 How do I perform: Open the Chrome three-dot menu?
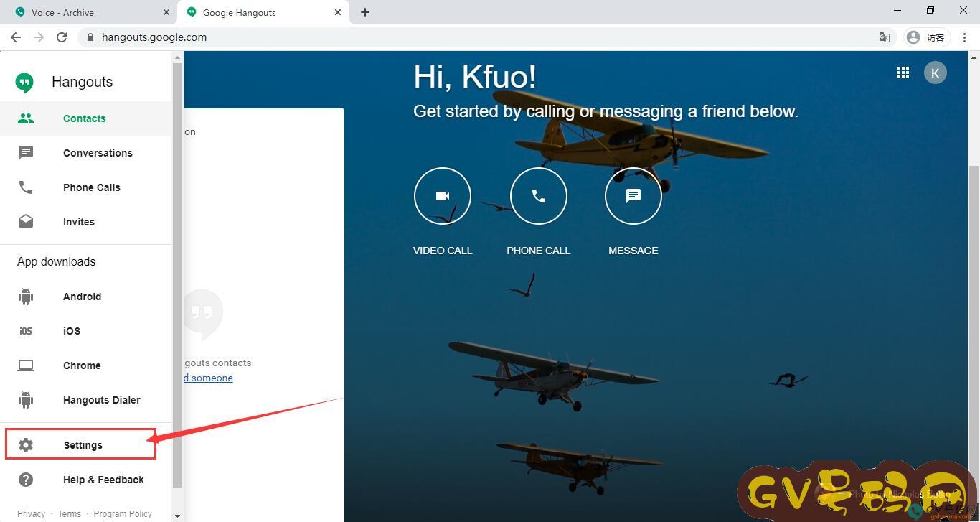point(964,37)
